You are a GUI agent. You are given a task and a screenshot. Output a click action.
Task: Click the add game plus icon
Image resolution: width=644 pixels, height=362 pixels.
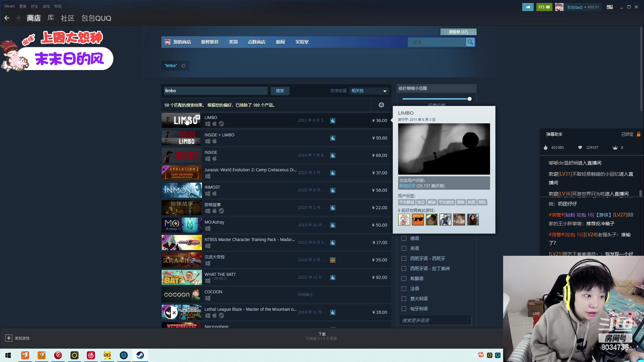pos(9,338)
